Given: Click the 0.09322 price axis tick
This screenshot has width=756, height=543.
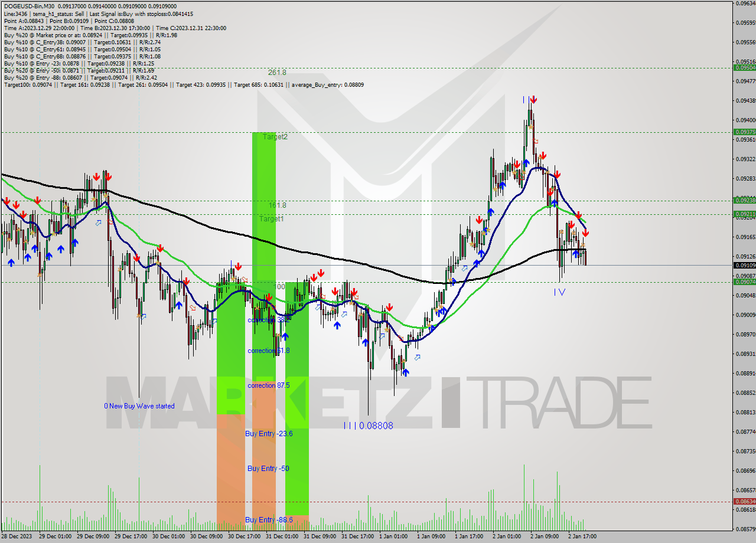Looking at the screenshot, I should [745, 159].
